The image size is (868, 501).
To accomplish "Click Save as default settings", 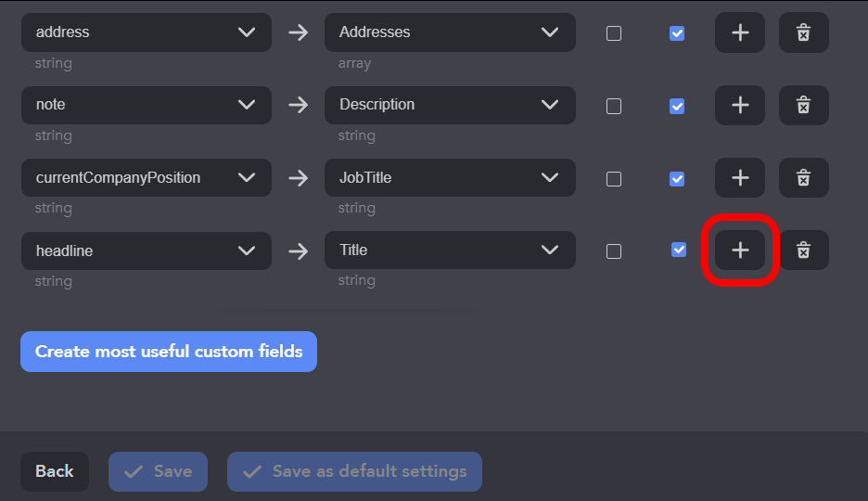I will click(x=354, y=471).
